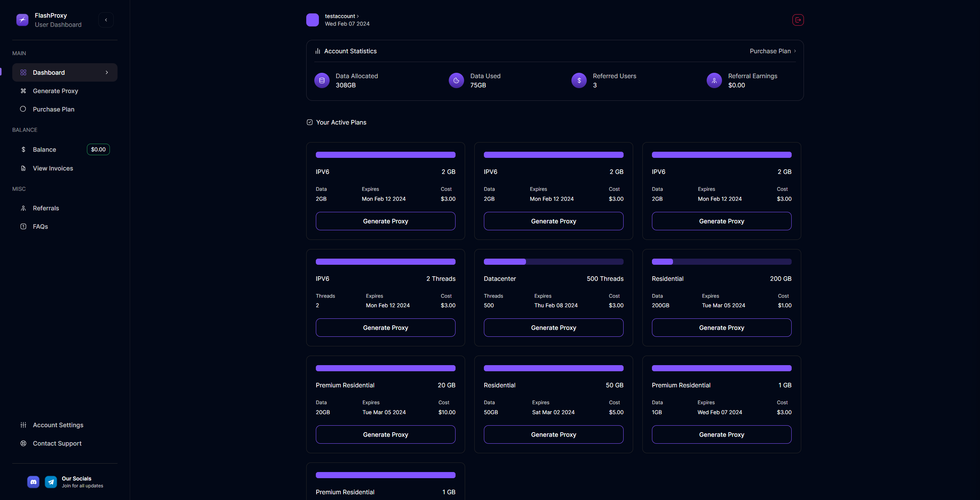Click the $0.00 balance badge
980x500 pixels.
(98, 149)
